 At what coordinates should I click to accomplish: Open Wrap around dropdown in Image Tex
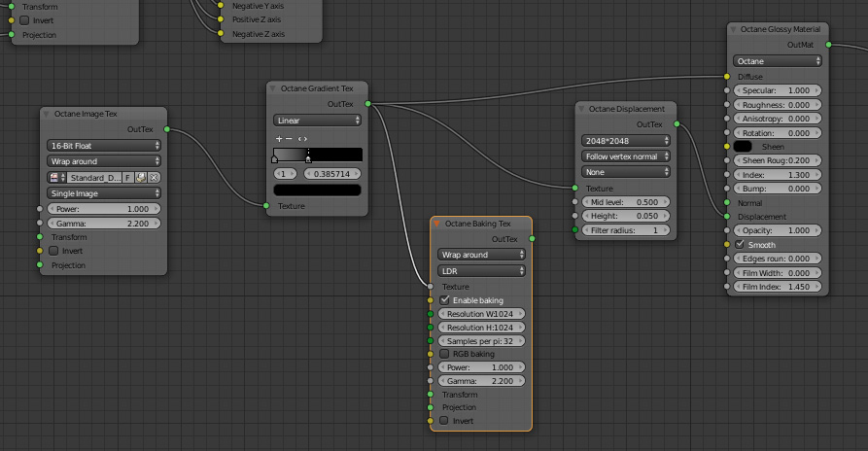[x=103, y=161]
